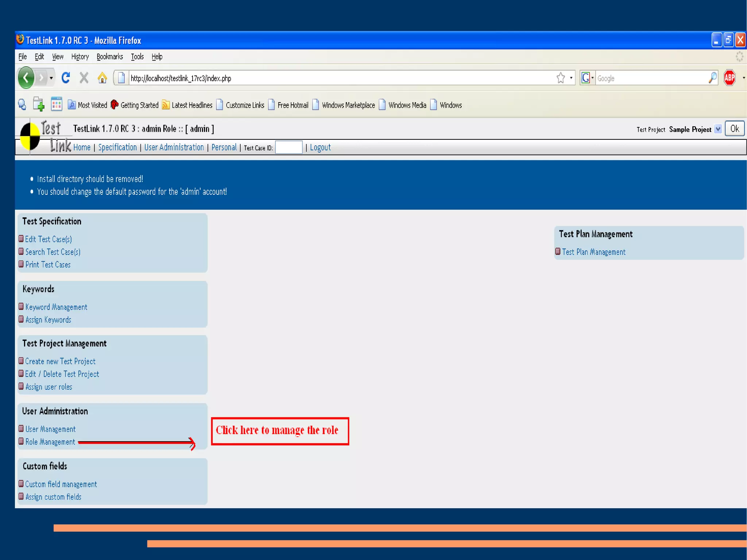Open the History menu
The height and width of the screenshot is (560, 747).
80,57
